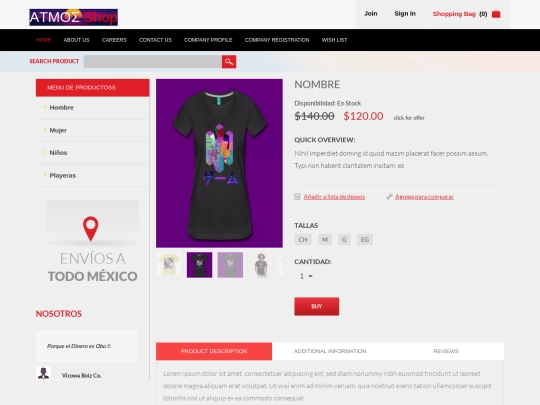Select size CH
Screen dimensions: 540x405
coord(303,239)
